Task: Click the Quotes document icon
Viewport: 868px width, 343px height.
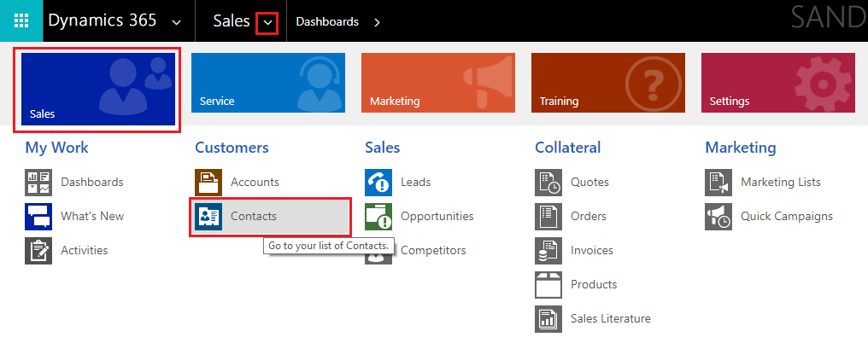Action: (x=548, y=182)
